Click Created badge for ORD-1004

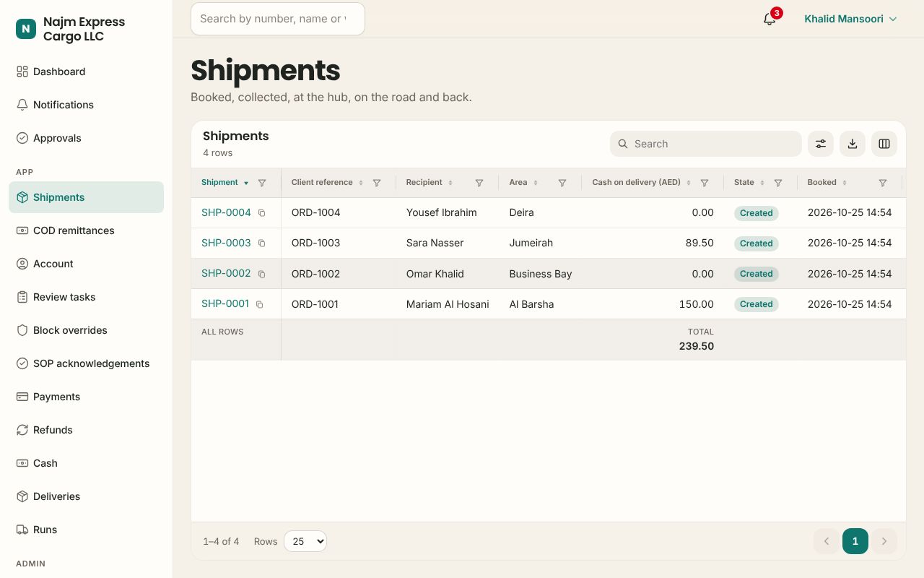(757, 213)
